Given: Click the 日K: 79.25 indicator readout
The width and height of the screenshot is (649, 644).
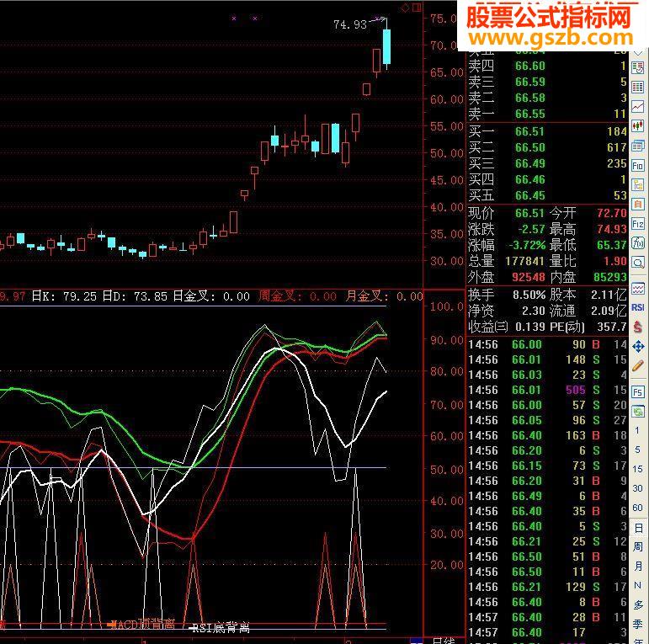Looking at the screenshot, I should [64, 296].
